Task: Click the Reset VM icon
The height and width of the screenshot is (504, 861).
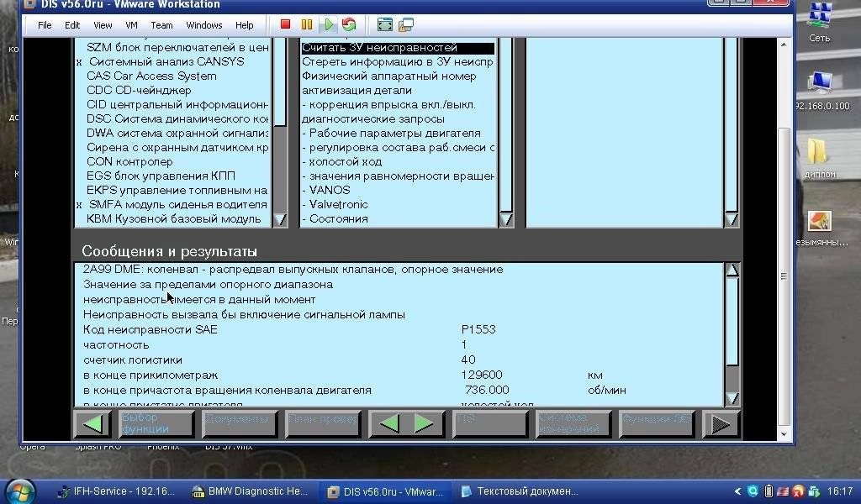Action: 349,24
